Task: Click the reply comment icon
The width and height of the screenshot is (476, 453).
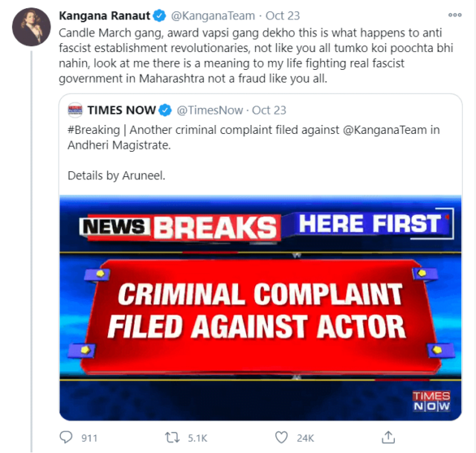Action: [66, 437]
